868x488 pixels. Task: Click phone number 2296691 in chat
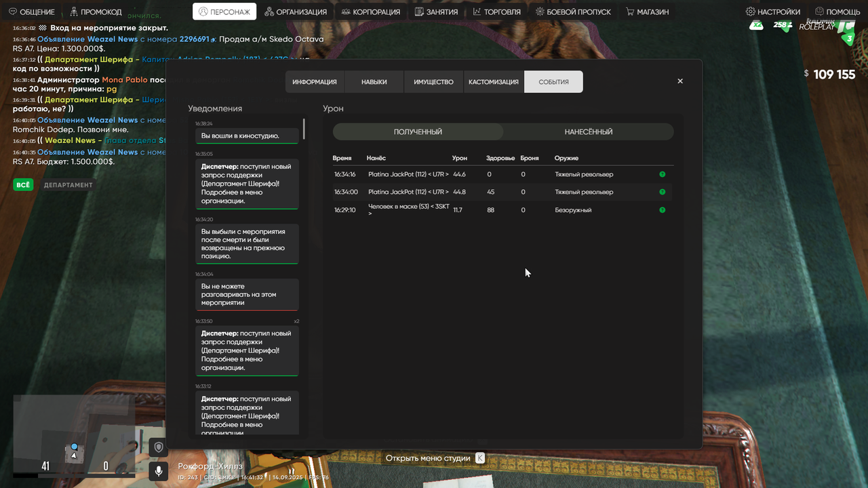[x=195, y=39]
